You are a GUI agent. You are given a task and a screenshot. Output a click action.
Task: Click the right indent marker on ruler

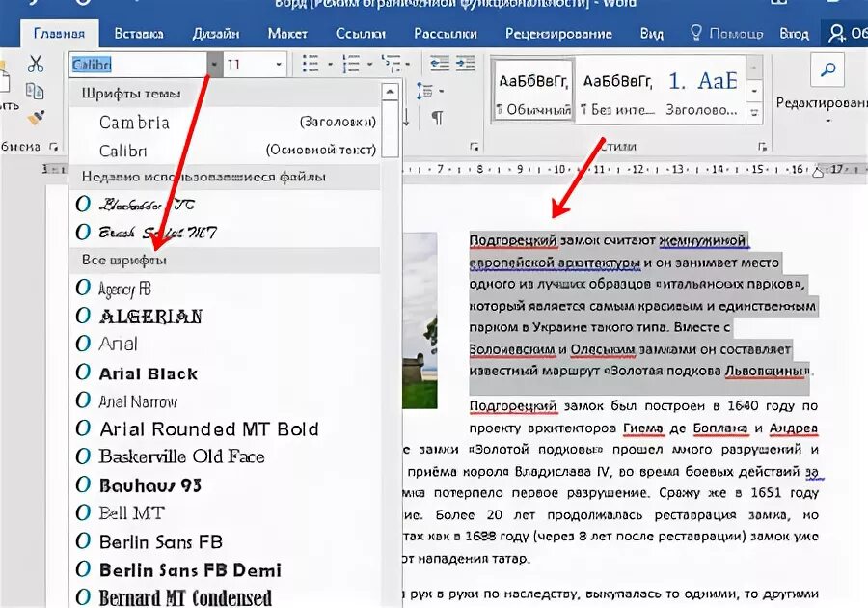coord(818,172)
